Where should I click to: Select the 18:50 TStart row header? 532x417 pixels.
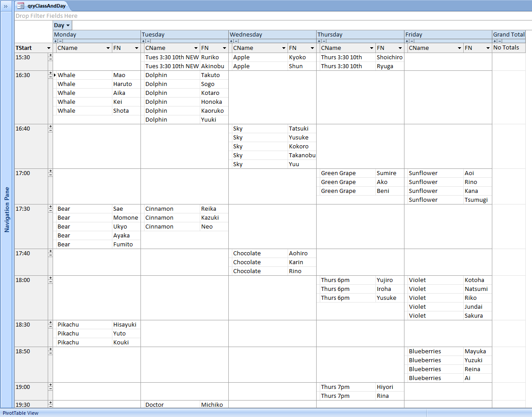click(x=31, y=365)
